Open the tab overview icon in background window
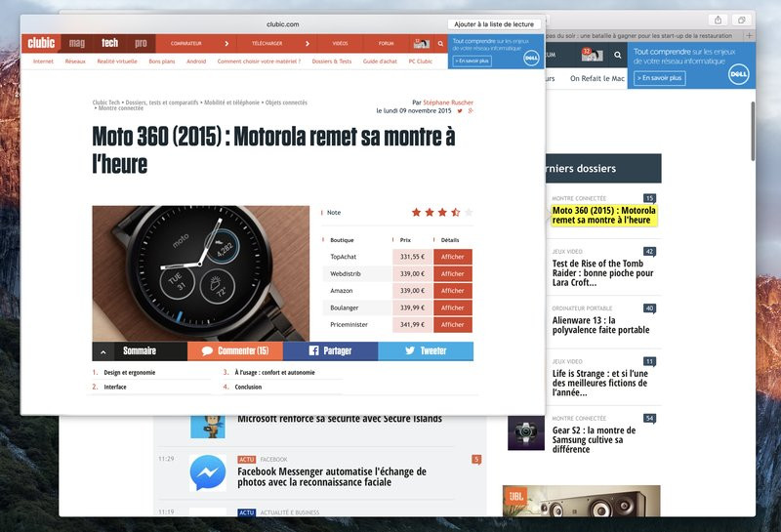 (x=741, y=20)
